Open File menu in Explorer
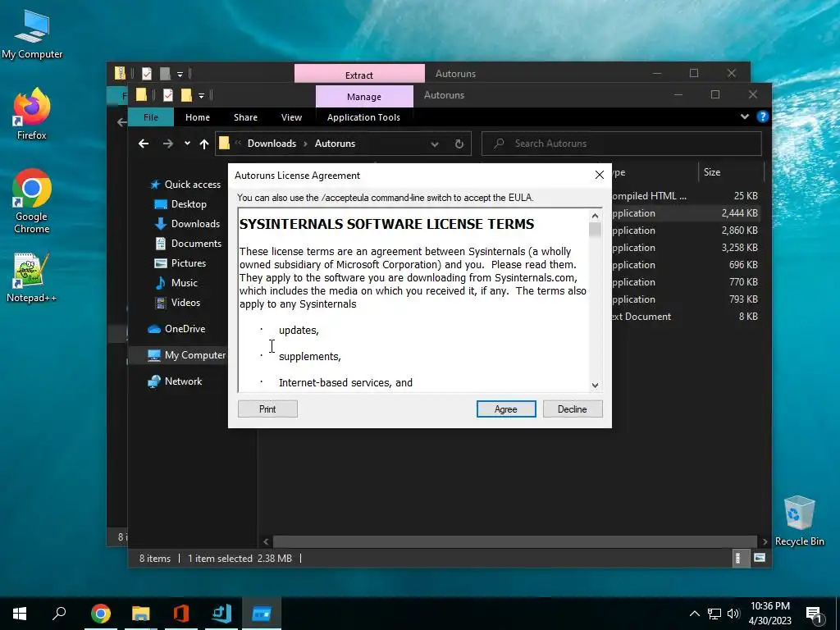 pos(151,116)
